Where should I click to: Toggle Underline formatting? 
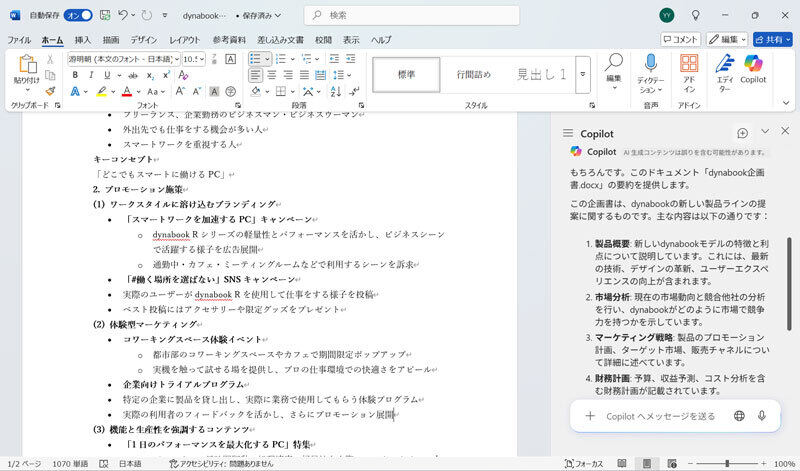[x=107, y=75]
